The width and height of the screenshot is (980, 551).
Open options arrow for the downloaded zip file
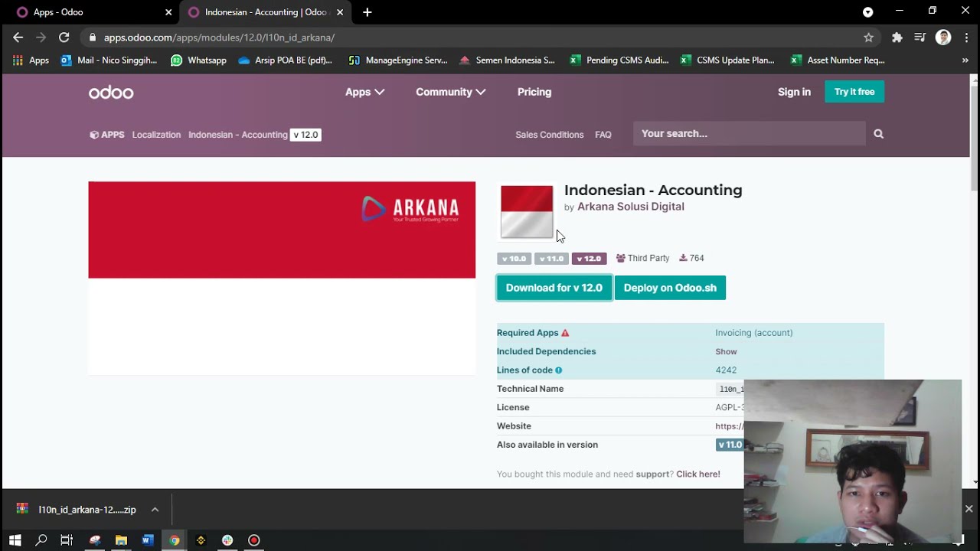[155, 510]
